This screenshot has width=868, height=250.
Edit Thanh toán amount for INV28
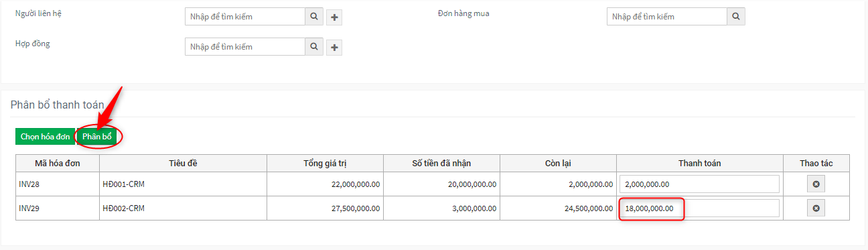tap(699, 184)
